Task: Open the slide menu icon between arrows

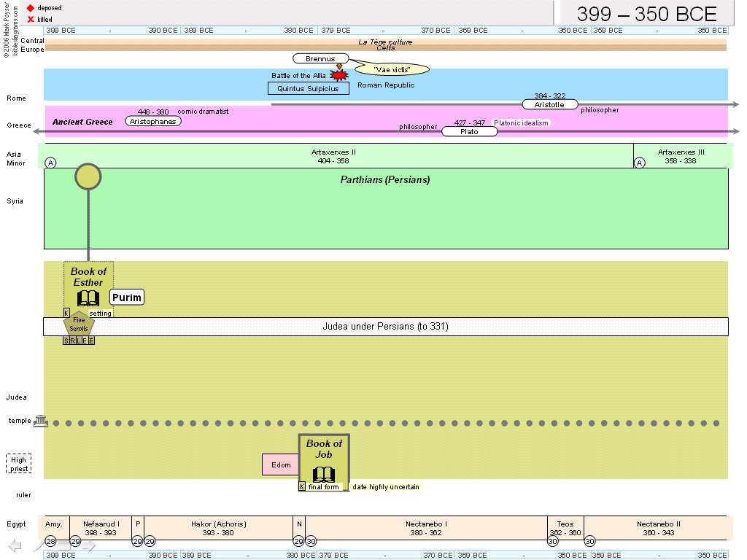Action: [x=64, y=545]
